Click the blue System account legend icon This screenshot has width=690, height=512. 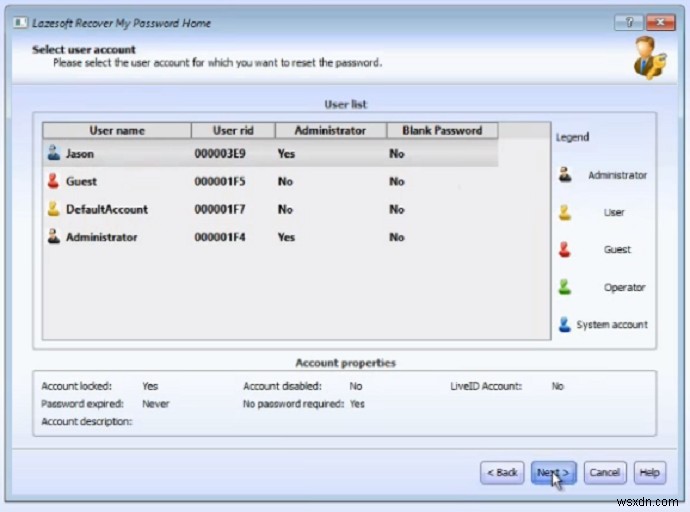click(x=565, y=324)
